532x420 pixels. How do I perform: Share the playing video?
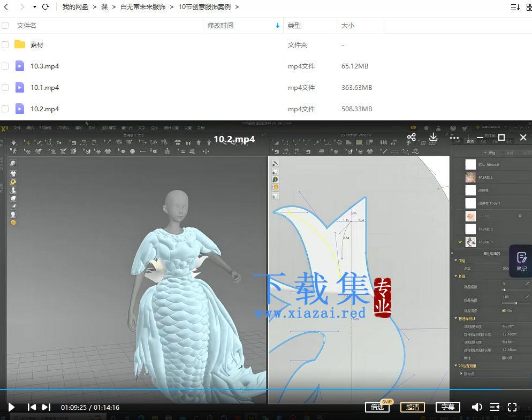coord(411,137)
